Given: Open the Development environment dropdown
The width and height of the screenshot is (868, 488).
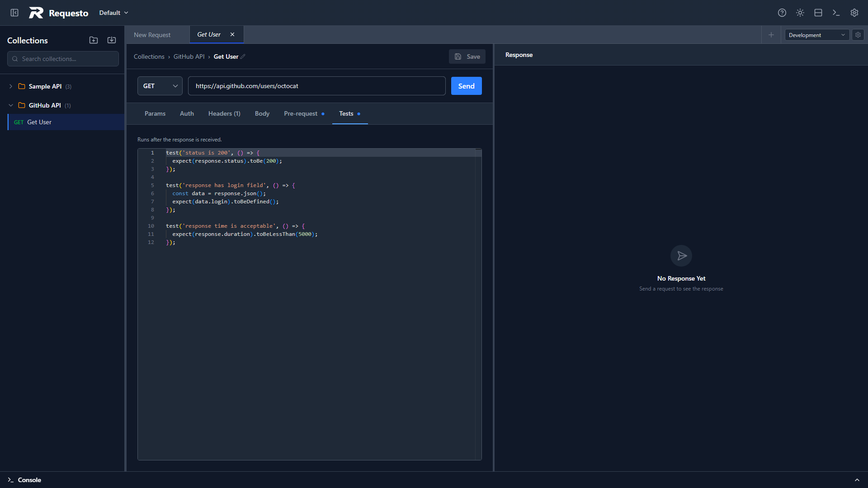Looking at the screenshot, I should click(x=817, y=35).
